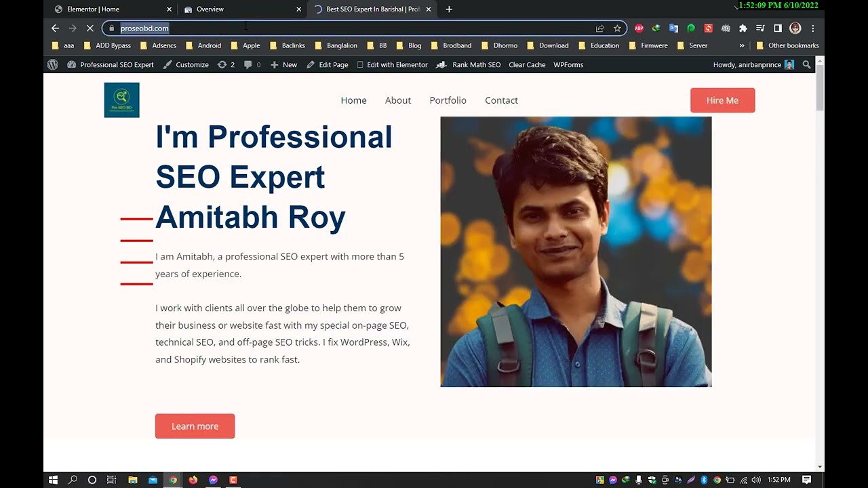Open the Other bookmarks folder
The height and width of the screenshot is (488, 868).
point(787,45)
